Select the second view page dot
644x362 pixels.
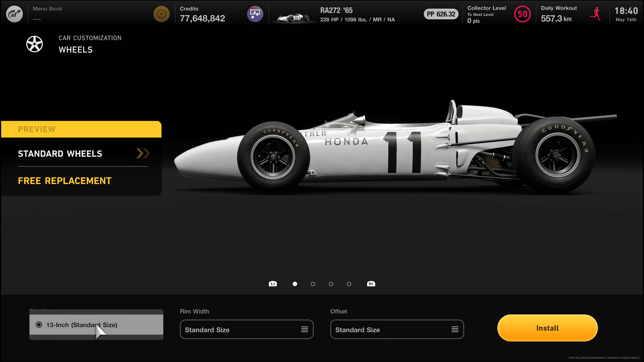pos(313,284)
